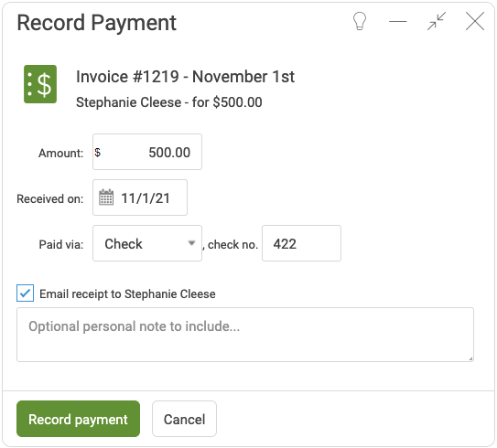Click the Cancel button
The image size is (497, 448).
coord(184,419)
